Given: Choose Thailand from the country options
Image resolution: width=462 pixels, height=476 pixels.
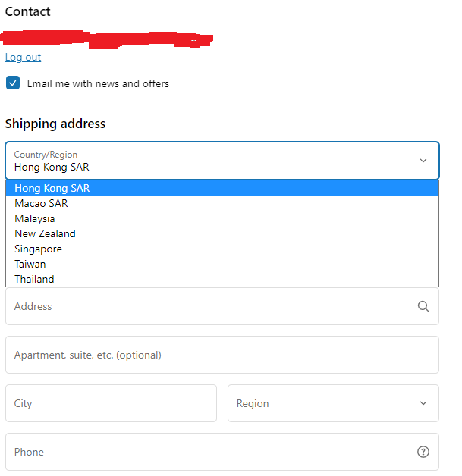Looking at the screenshot, I should (222, 279).
